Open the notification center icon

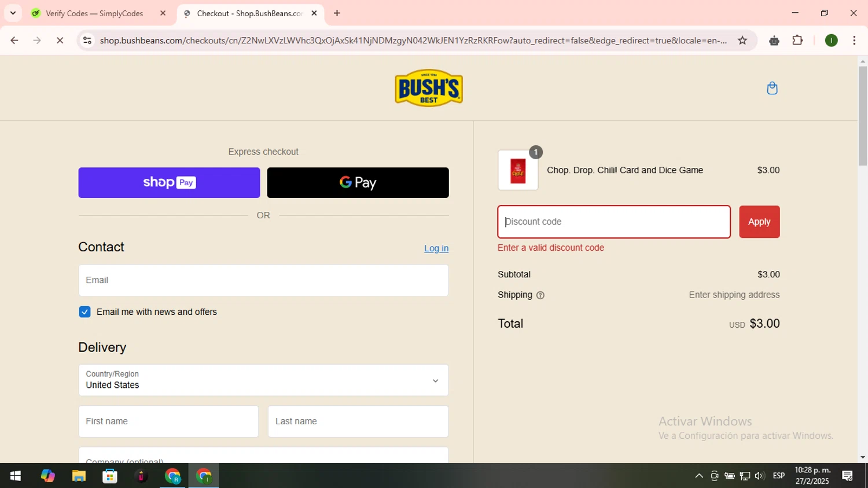[848, 476]
